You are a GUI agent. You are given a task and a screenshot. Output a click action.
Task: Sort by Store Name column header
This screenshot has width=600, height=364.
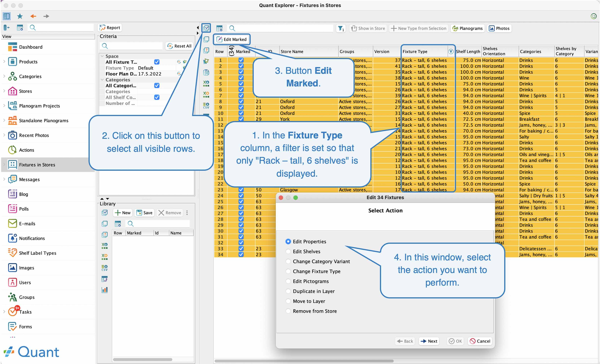(309, 51)
